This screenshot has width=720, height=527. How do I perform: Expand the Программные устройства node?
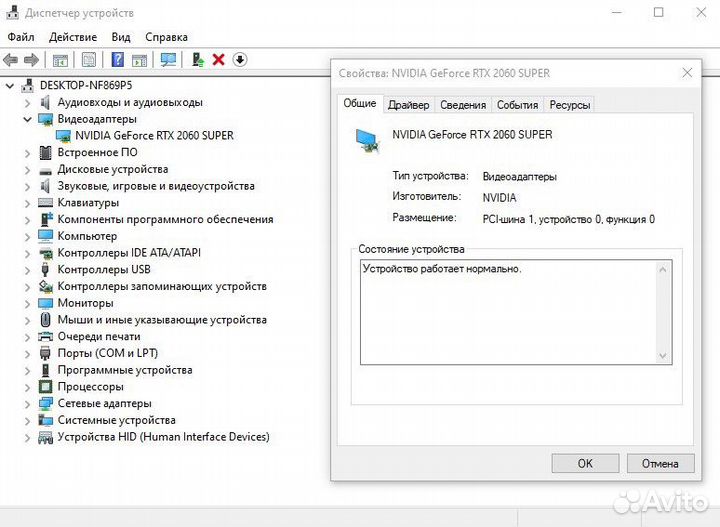28,370
